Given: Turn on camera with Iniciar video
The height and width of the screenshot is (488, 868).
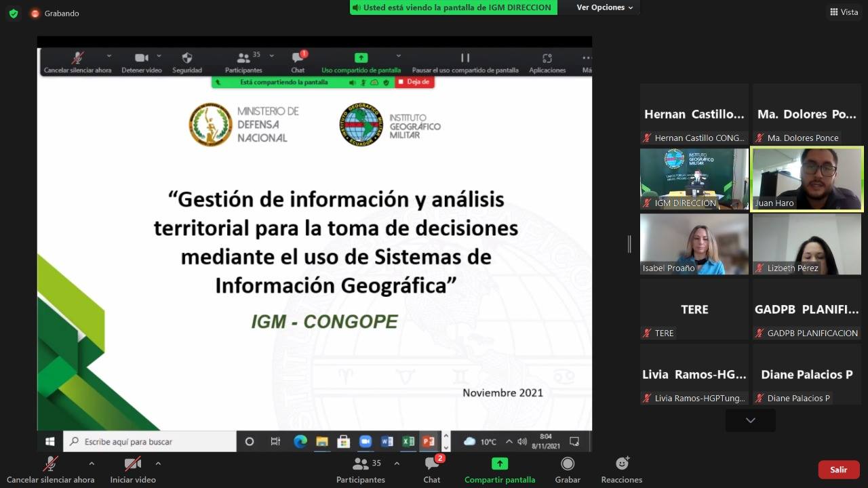Looking at the screenshot, I should [x=133, y=469].
